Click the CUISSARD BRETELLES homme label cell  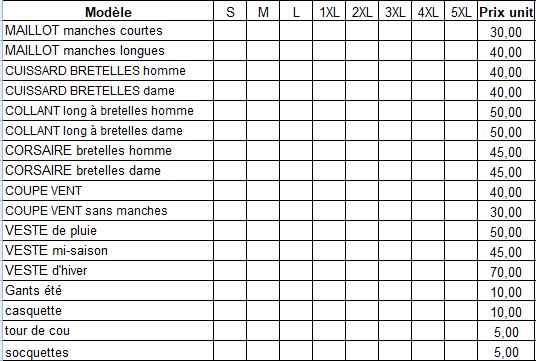pos(108,71)
